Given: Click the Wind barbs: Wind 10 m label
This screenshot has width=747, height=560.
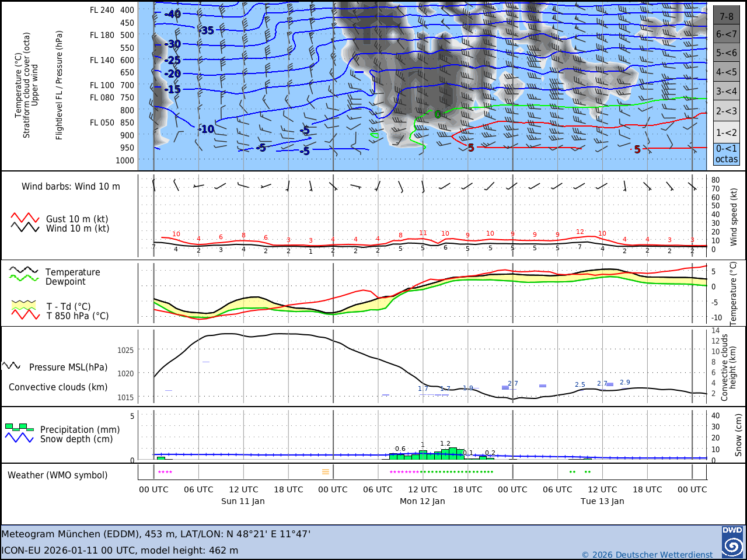Looking at the screenshot, I should click(71, 187).
